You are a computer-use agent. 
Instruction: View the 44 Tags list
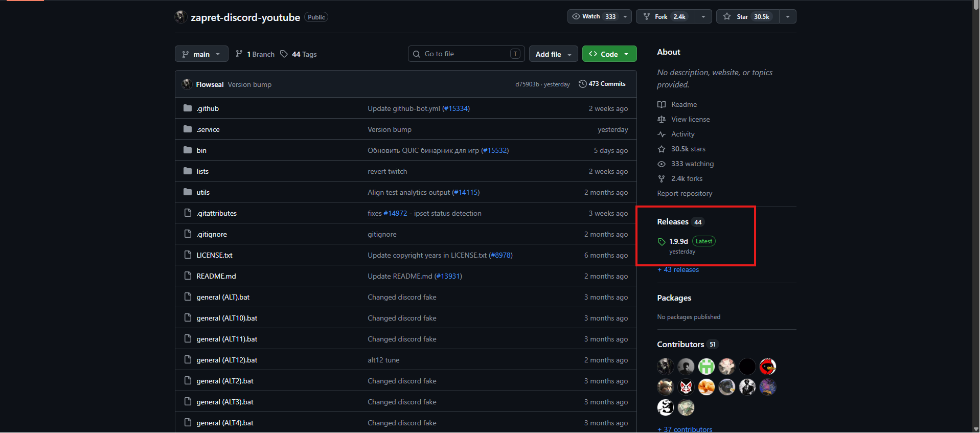tap(299, 54)
